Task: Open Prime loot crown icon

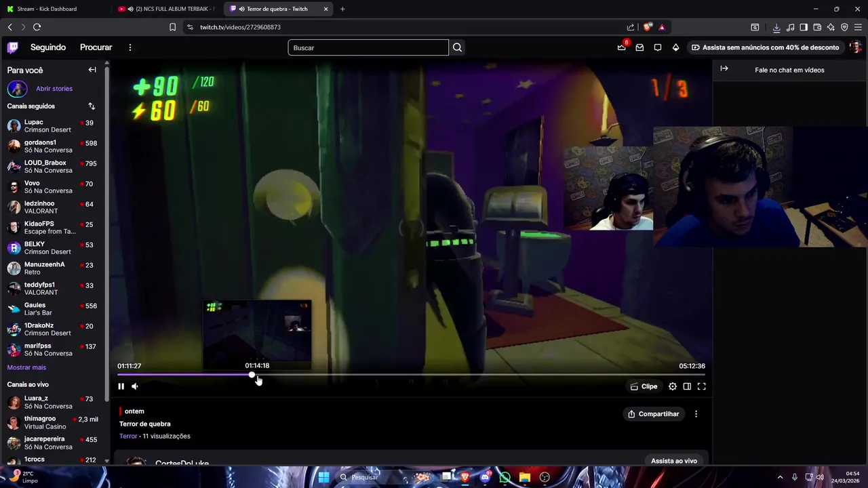Action: 622,47
